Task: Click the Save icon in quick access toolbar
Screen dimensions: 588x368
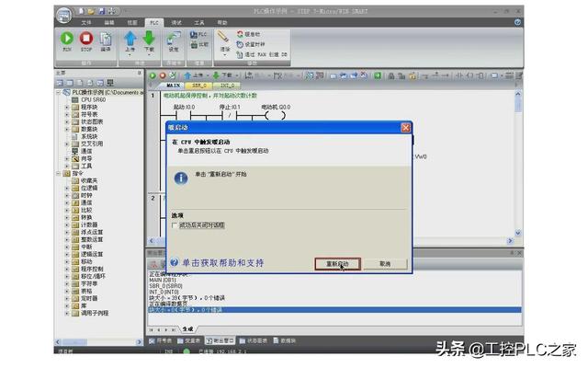Action: (102, 11)
